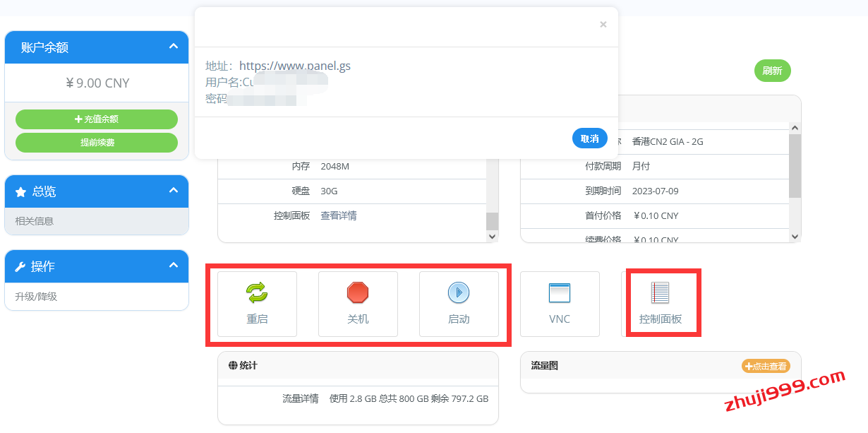Click the orange 点击查看 traffic chart button

(x=766, y=366)
